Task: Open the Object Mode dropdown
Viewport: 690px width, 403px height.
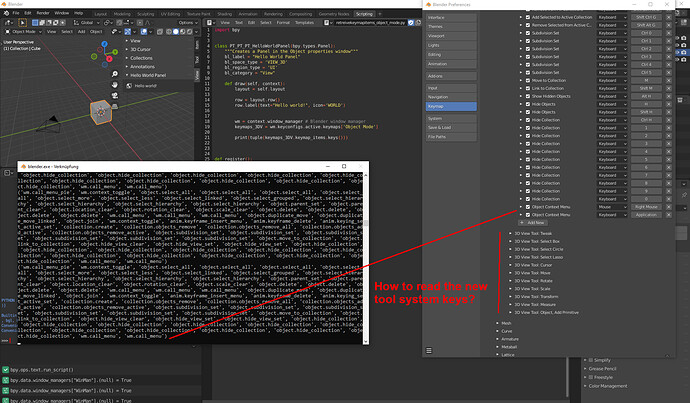Action: click(23, 32)
